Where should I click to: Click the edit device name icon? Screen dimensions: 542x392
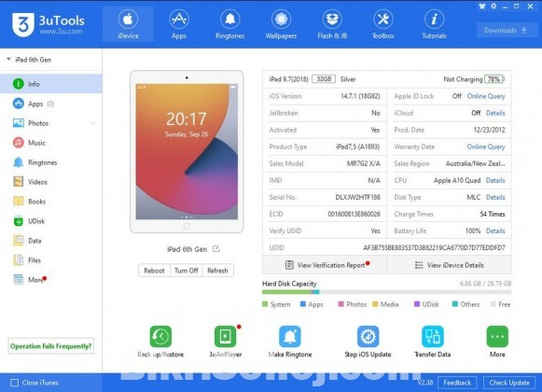(x=216, y=249)
